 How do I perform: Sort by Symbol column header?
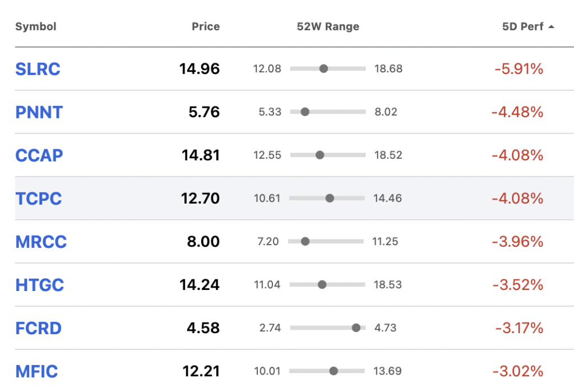[x=36, y=27]
